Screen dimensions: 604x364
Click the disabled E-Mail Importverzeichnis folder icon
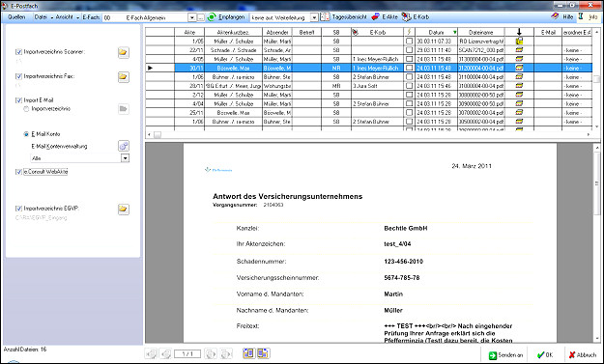coord(124,109)
